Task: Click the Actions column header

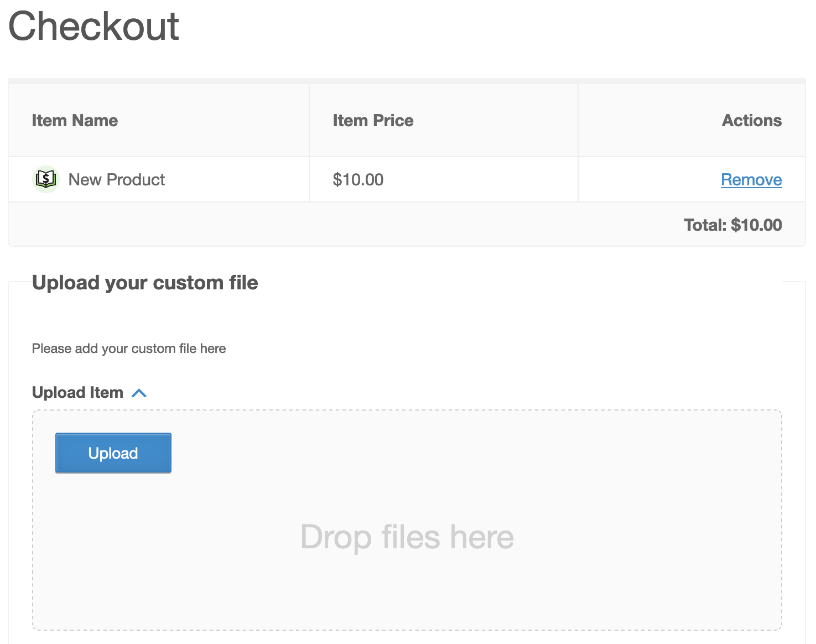Action: click(x=751, y=120)
